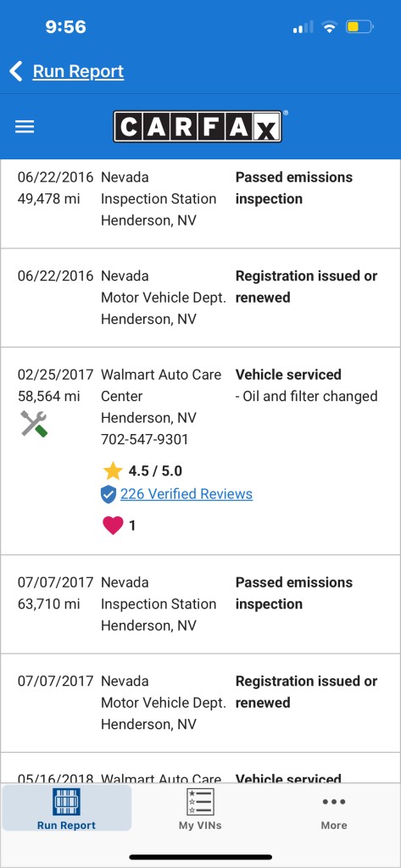Select the 02/25/2017 Vehicle serviced record
This screenshot has width=401, height=868.
pos(200,451)
